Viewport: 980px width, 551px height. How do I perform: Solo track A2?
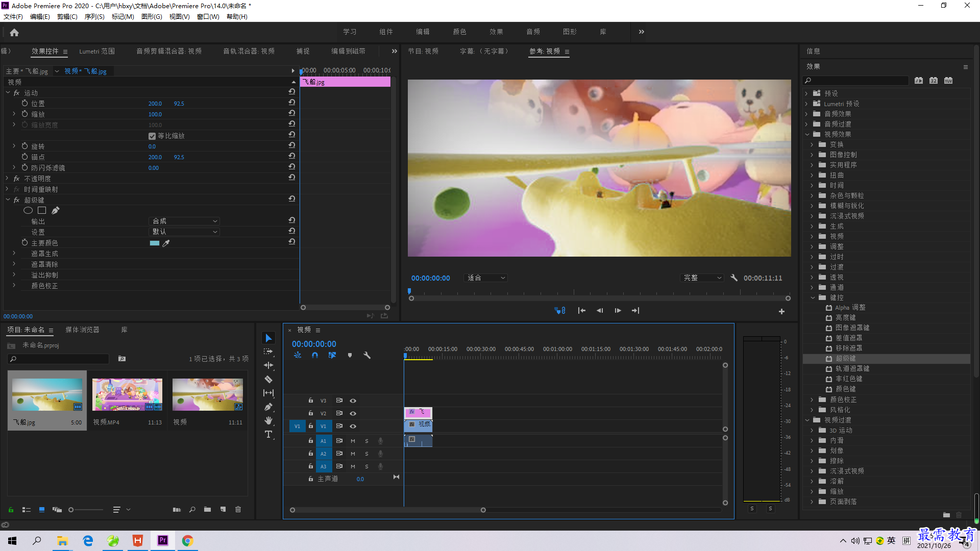tap(366, 454)
